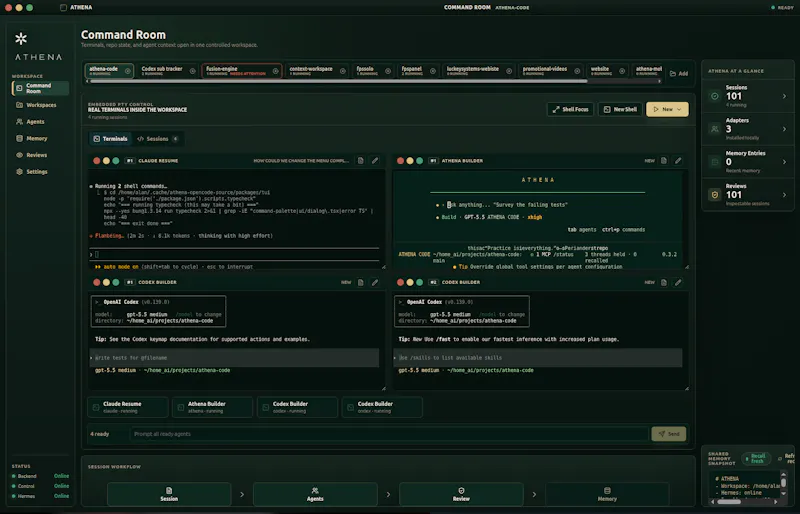Click the workspace tabs horizontal scrollbar
Viewport: 800px width, 514px height.
click(x=339, y=81)
